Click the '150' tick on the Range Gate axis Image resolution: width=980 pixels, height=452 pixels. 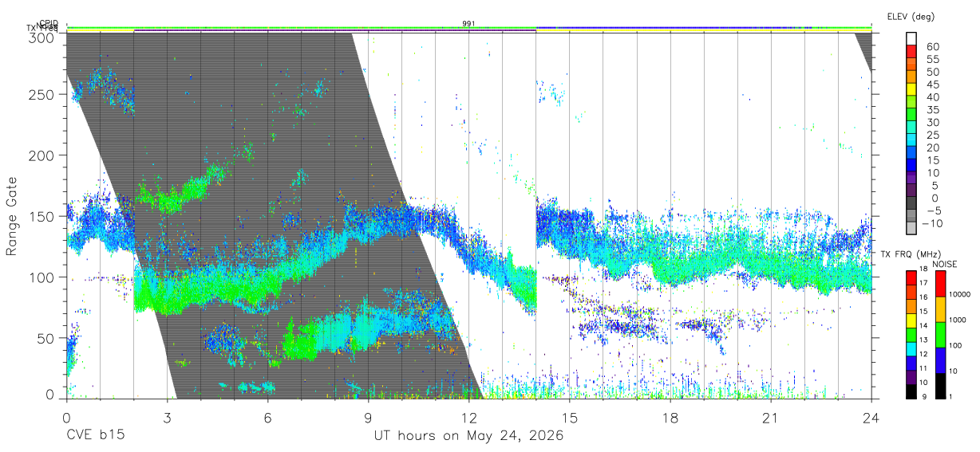pos(42,216)
